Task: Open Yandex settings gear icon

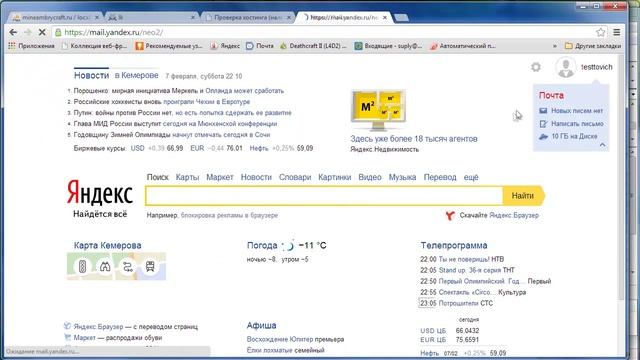Action: point(536,67)
